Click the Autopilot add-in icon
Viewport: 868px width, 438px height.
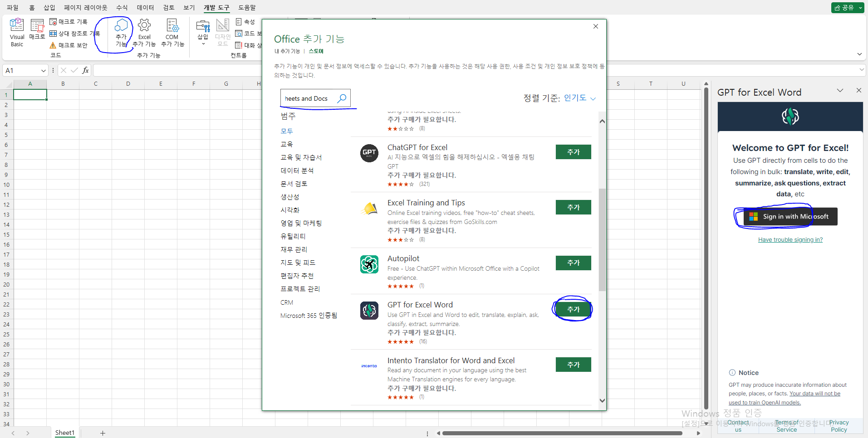pyautogui.click(x=369, y=264)
